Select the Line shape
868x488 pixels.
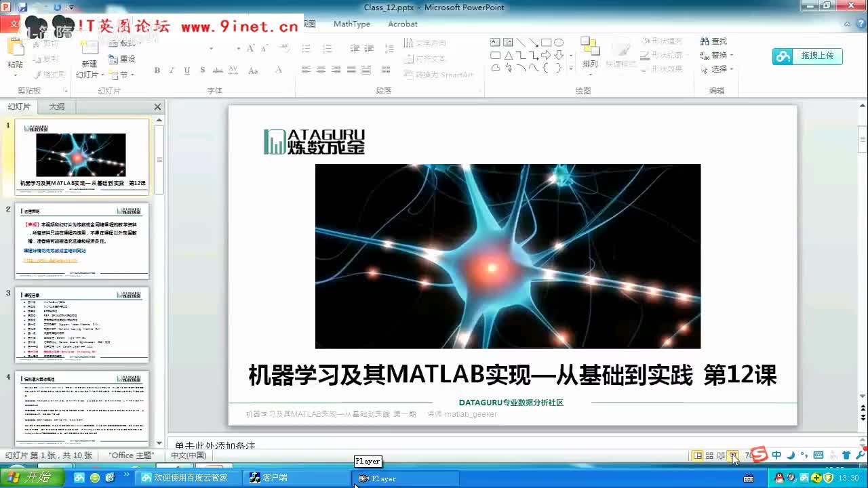(x=521, y=42)
